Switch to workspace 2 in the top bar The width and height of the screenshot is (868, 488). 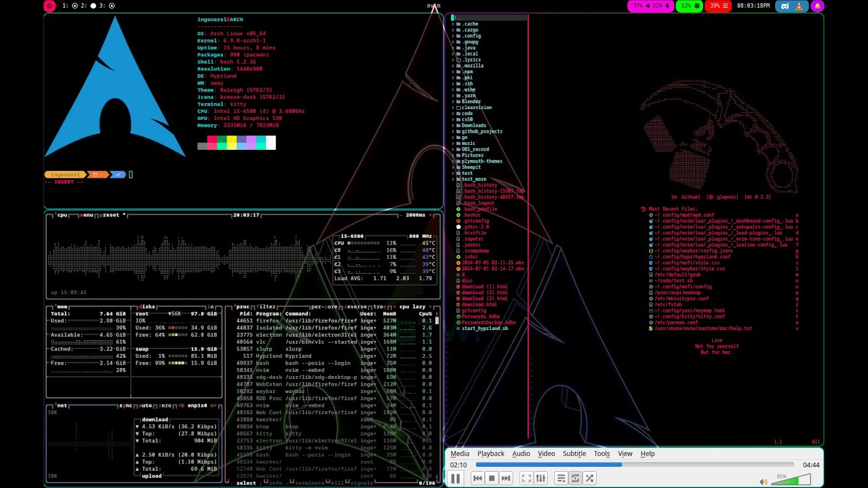point(88,6)
